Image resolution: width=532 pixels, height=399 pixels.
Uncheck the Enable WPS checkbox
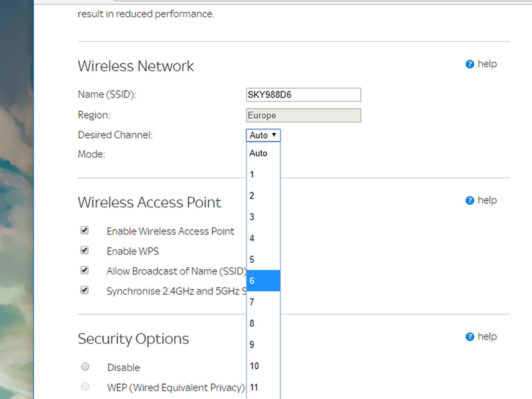[x=84, y=250]
